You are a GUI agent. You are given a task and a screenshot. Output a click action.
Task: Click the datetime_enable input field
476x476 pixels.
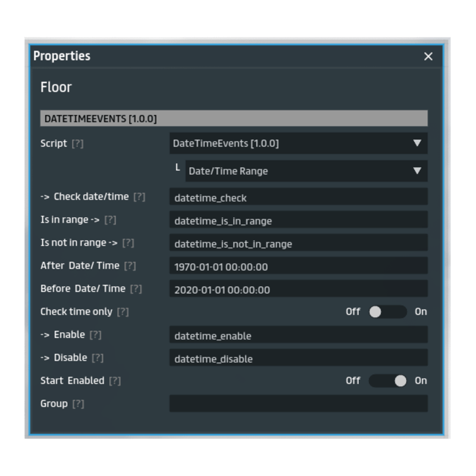(298, 335)
